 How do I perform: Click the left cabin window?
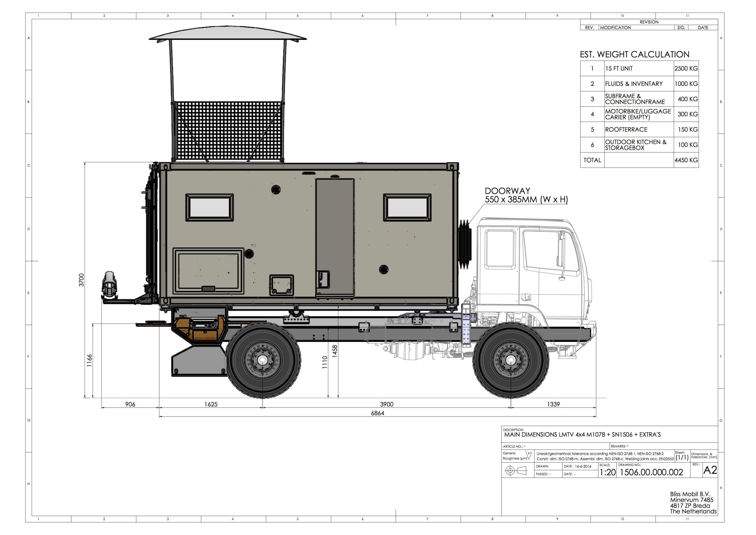pos(209,207)
